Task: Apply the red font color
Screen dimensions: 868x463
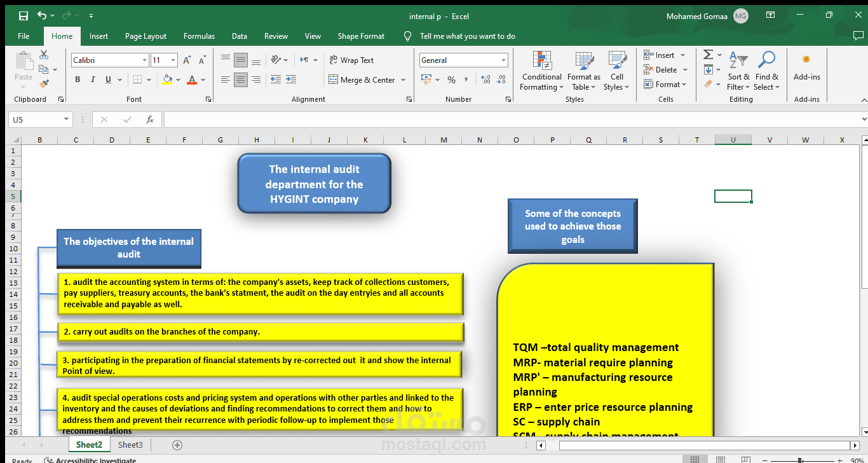Action: (192, 79)
